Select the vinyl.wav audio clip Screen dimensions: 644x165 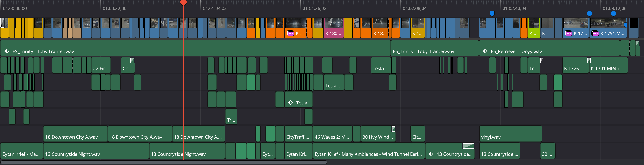coord(510,133)
